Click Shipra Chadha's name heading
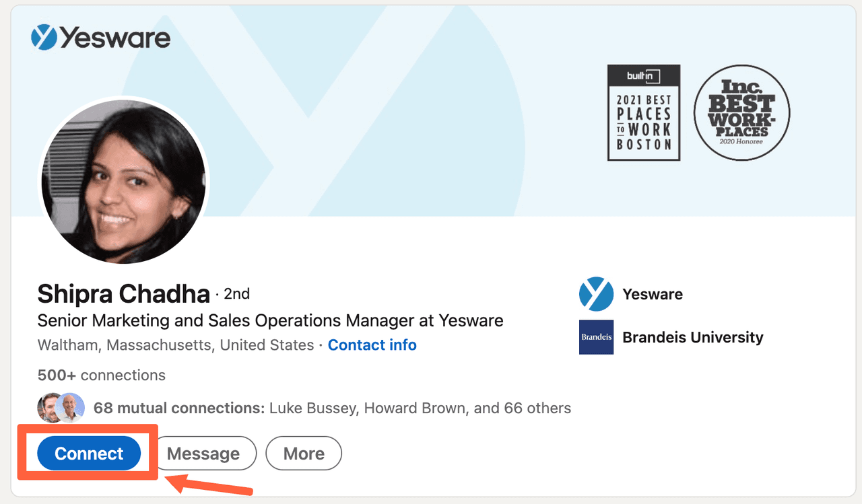Image resolution: width=862 pixels, height=504 pixels. (123, 293)
